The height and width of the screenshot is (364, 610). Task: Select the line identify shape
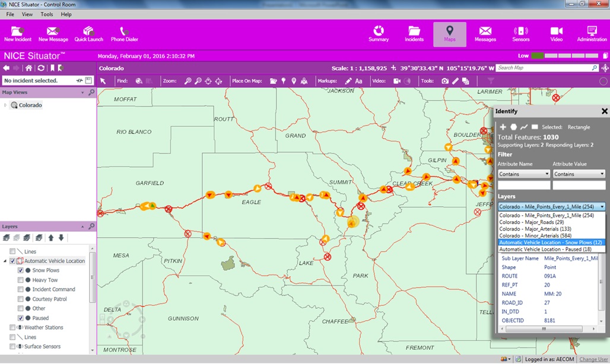(524, 127)
